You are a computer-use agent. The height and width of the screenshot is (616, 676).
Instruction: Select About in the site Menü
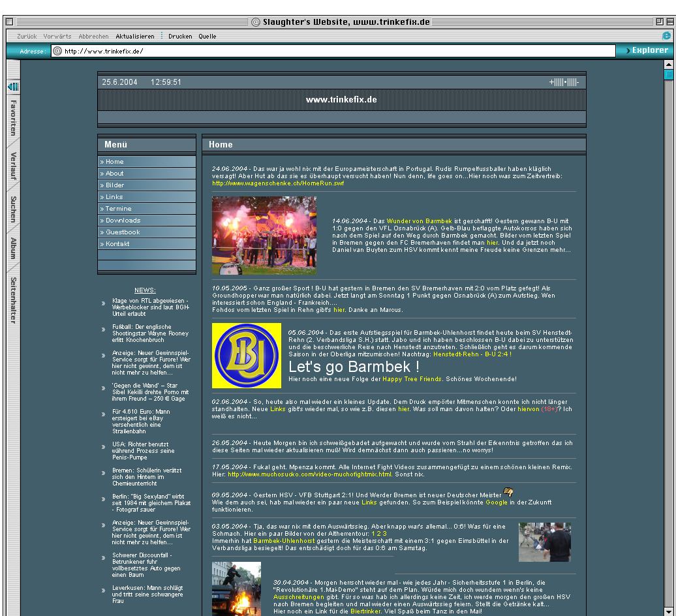(147, 174)
